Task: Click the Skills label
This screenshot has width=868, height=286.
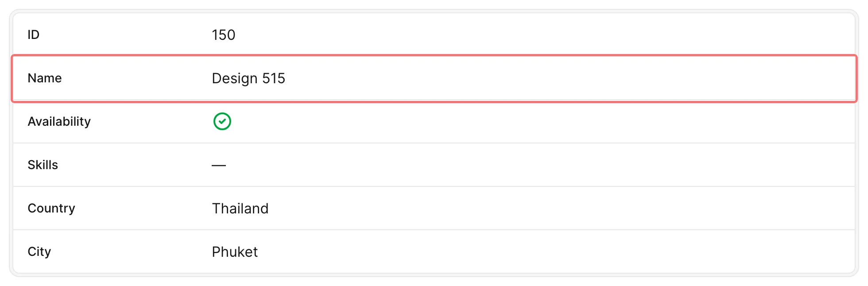Action: click(x=43, y=165)
